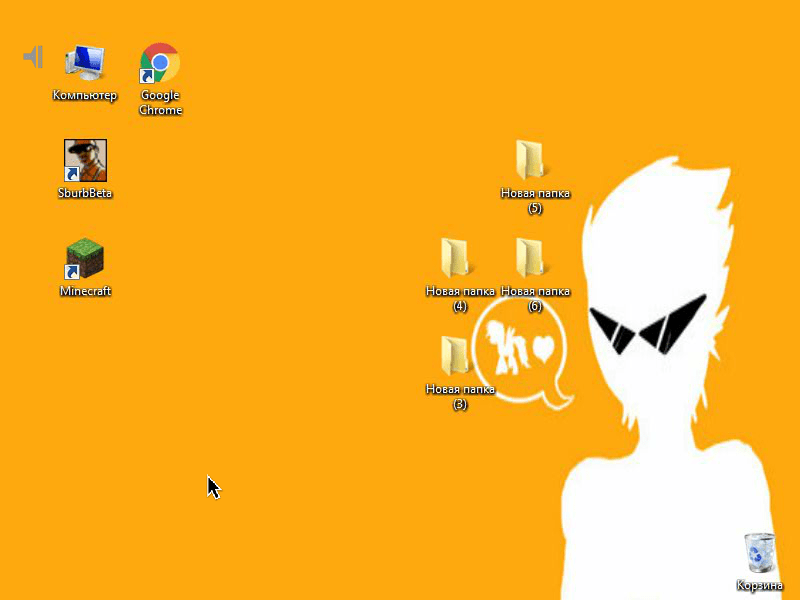The height and width of the screenshot is (600, 800).
Task: Click the 'Компьютер' label text
Action: [x=85, y=95]
